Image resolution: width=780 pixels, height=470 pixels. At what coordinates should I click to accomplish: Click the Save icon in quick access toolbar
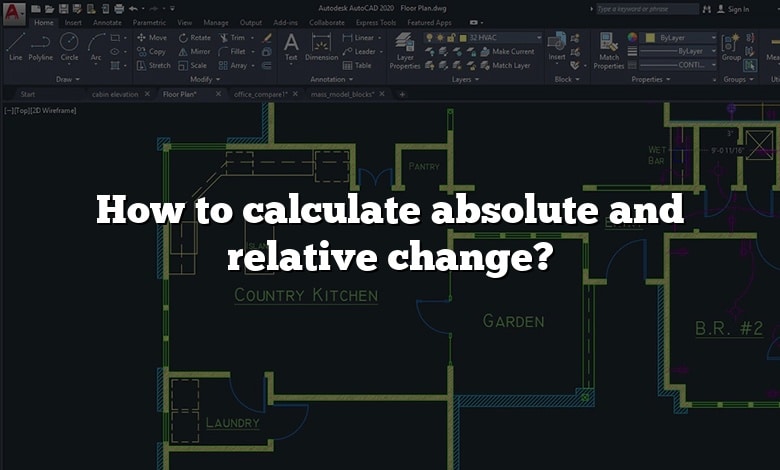tap(64, 8)
